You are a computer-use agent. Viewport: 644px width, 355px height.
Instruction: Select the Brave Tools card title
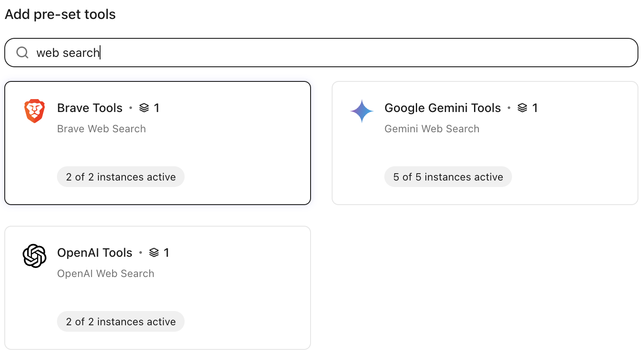point(90,108)
